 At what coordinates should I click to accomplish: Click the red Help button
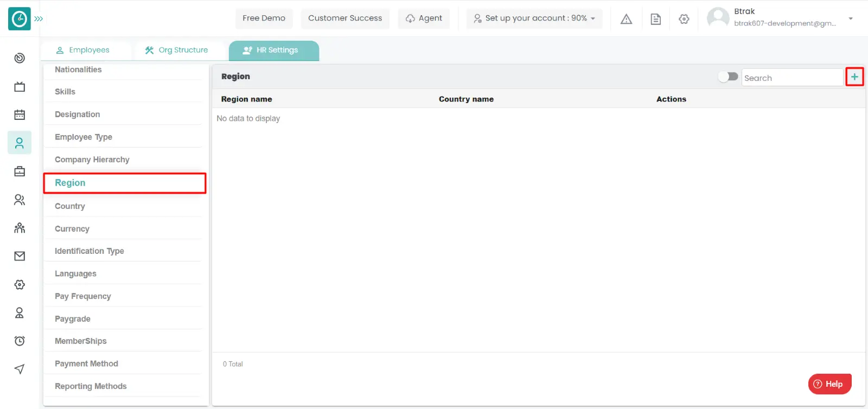pyautogui.click(x=829, y=384)
